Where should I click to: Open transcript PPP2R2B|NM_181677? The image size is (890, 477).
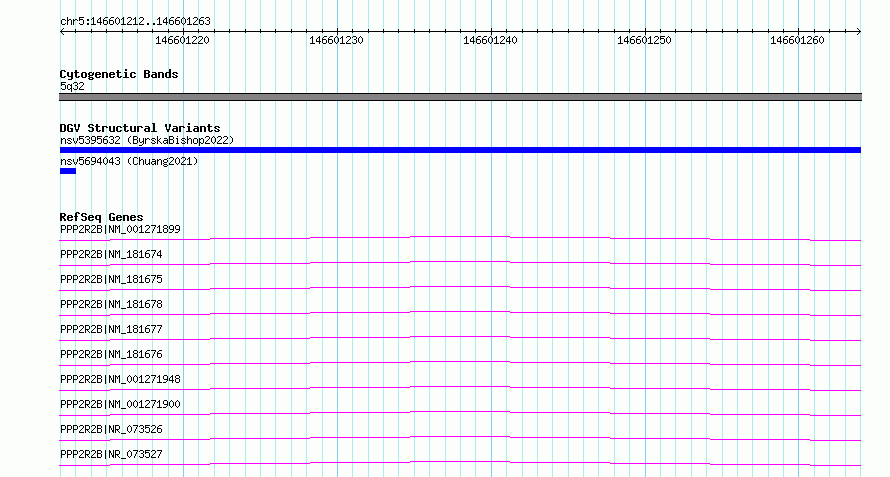[111, 329]
